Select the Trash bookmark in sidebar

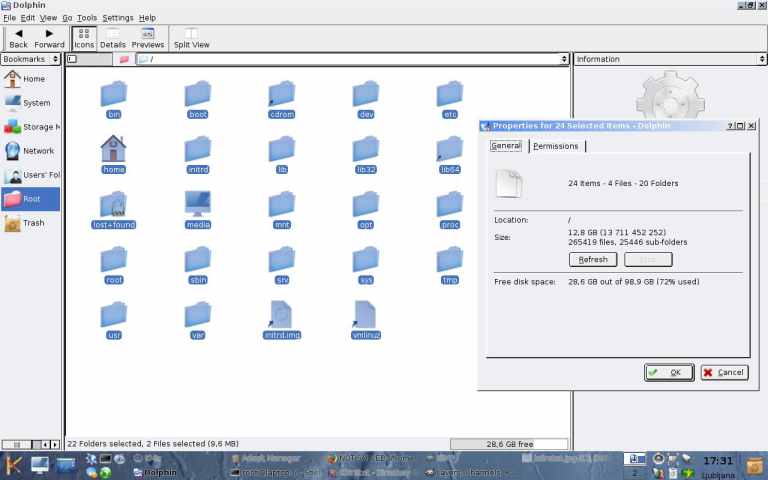(32, 223)
